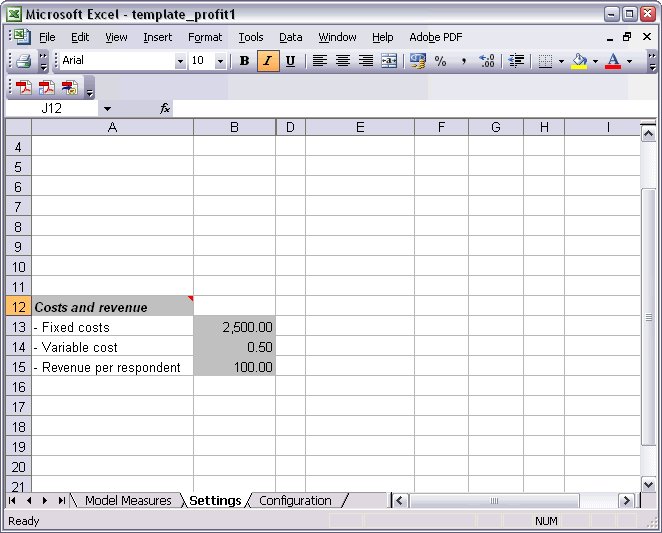Click the vertical scrollbar thumb

tap(648, 317)
